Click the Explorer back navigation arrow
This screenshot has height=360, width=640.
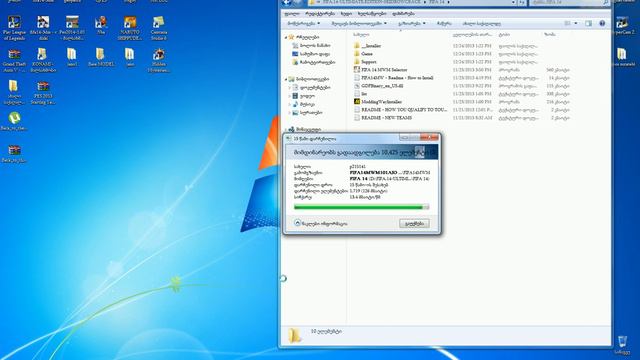[287, 2]
